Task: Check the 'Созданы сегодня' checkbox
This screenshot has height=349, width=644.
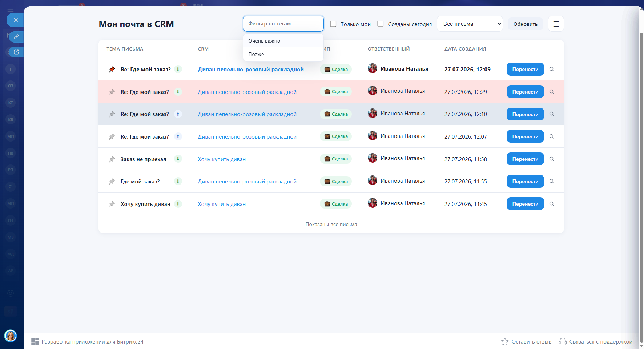Action: [x=380, y=24]
